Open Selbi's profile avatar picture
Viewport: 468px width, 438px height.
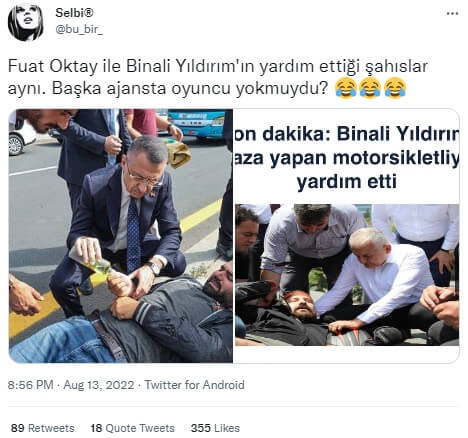click(x=25, y=22)
